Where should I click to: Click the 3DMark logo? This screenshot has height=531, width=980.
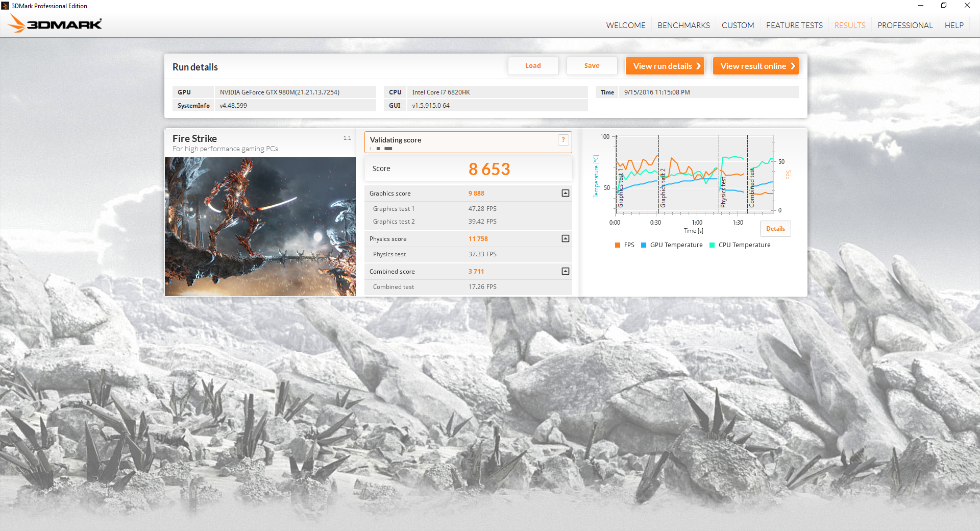pyautogui.click(x=55, y=24)
